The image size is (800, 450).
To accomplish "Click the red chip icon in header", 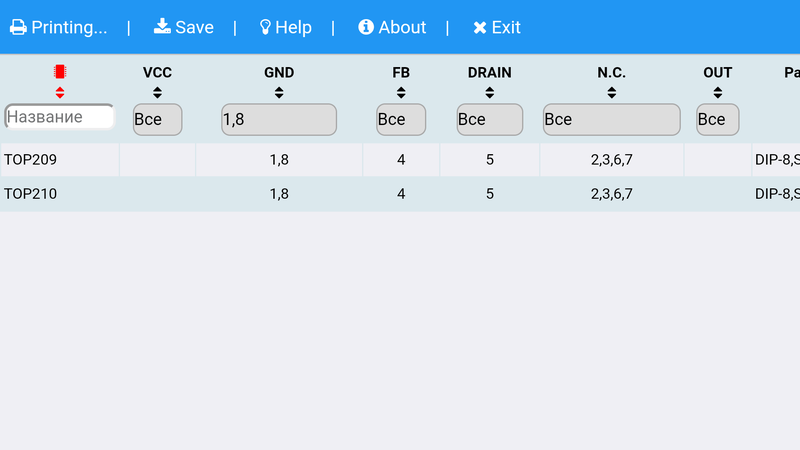I will (60, 72).
